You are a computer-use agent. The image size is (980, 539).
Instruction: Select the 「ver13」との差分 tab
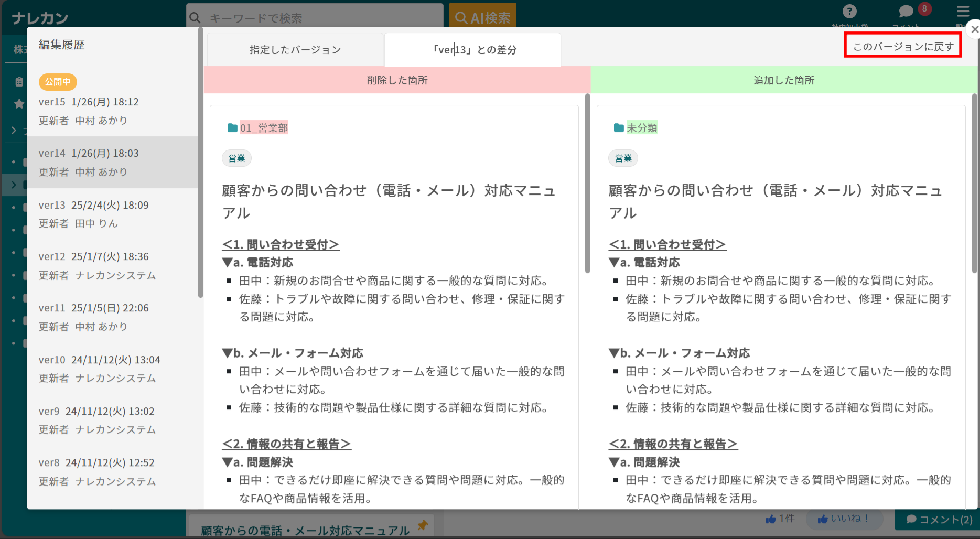click(472, 49)
